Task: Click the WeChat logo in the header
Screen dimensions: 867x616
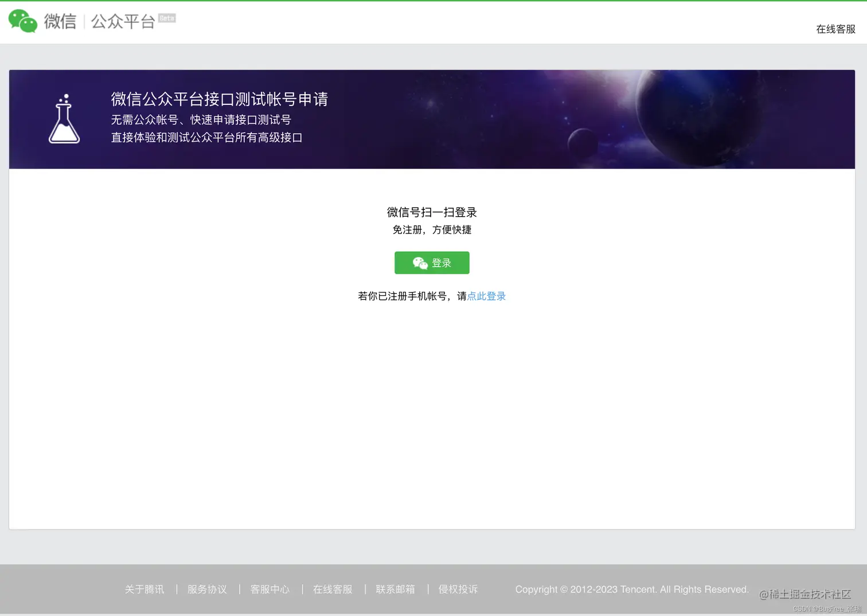Action: [22, 21]
